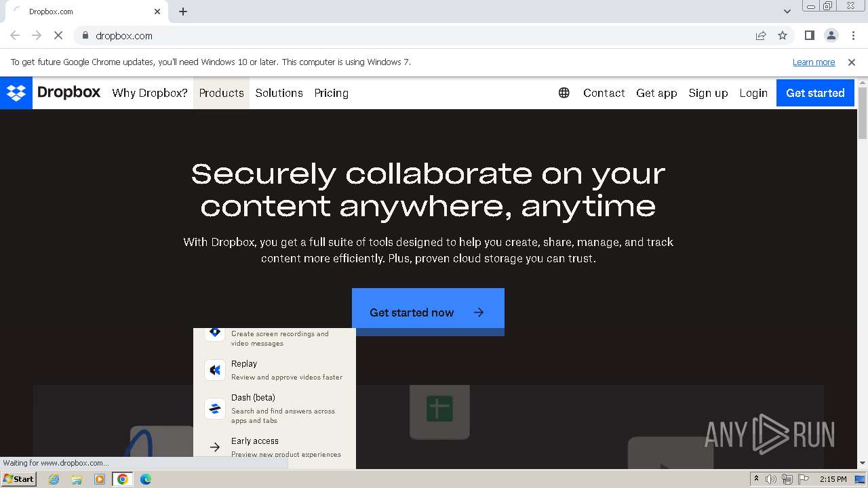Image resolution: width=868 pixels, height=488 pixels.
Task: Click Get app link
Action: click(x=656, y=93)
